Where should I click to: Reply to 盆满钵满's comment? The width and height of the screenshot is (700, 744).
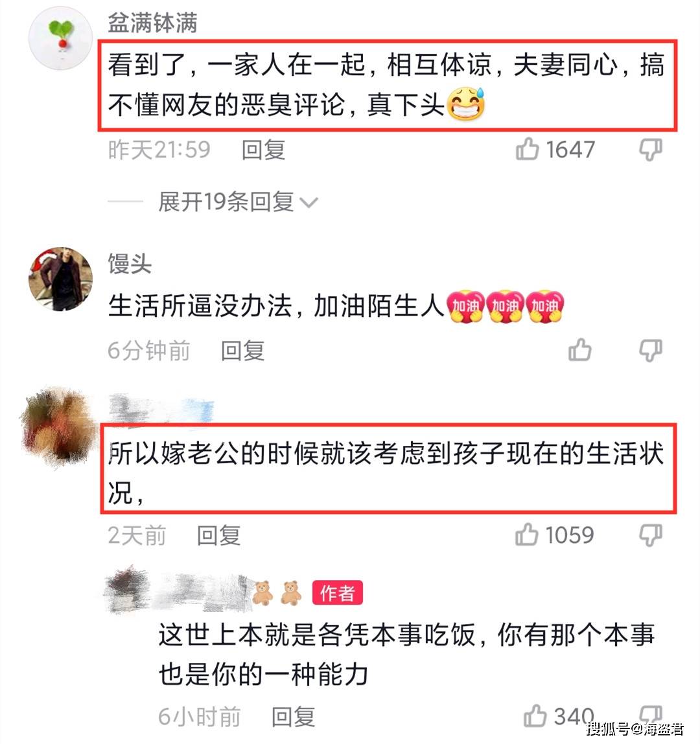[263, 150]
